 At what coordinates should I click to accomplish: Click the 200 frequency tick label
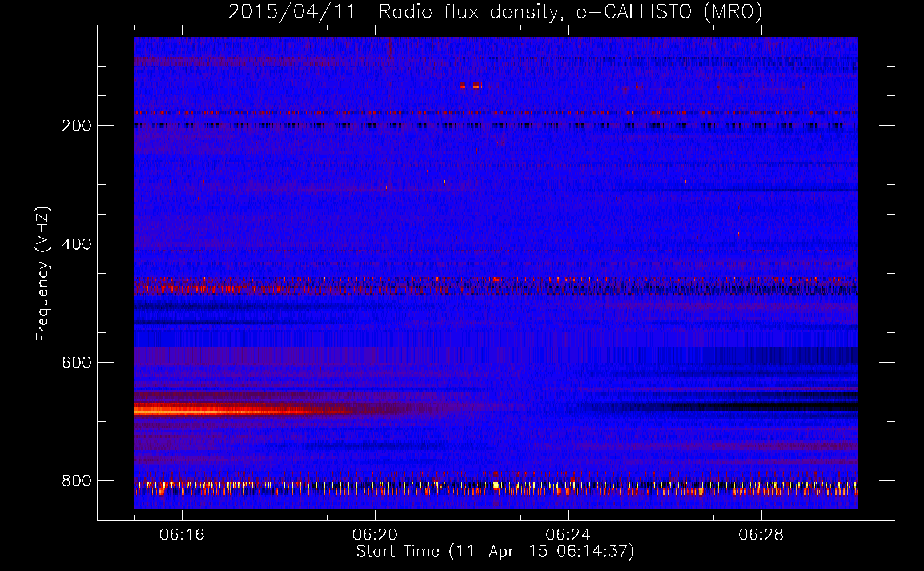(x=77, y=126)
